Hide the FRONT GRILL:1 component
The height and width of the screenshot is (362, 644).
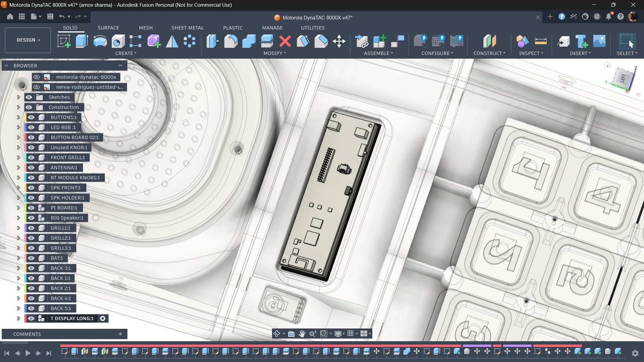31,158
